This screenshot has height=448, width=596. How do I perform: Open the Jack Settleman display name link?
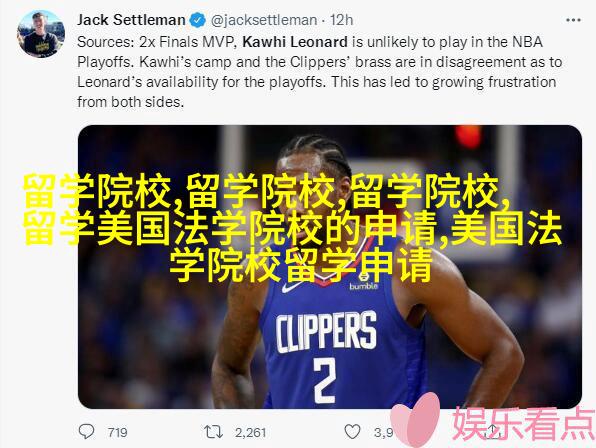click(131, 20)
